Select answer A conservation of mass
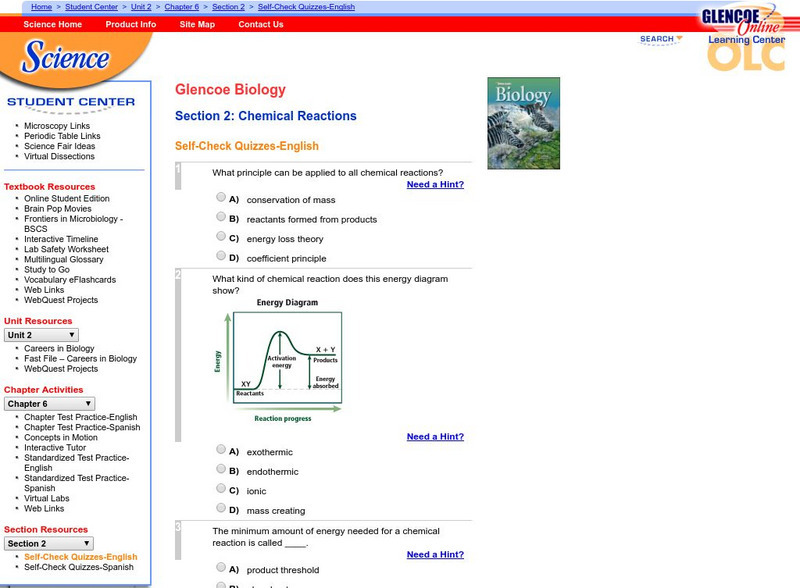The width and height of the screenshot is (800, 588). tap(221, 197)
